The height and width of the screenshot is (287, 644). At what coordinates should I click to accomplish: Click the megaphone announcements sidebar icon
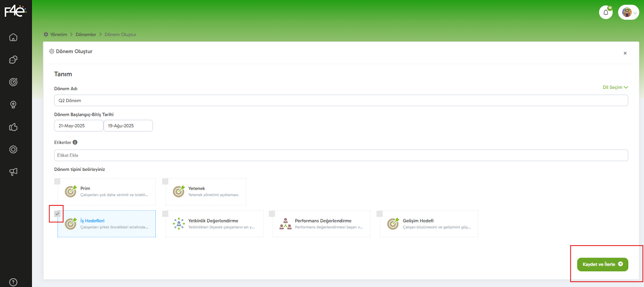13,172
